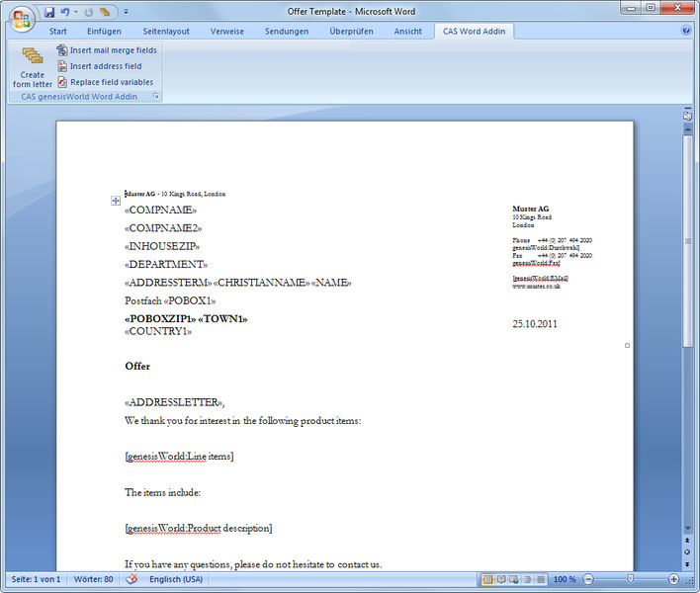Click the vertical scrollbar down arrow
This screenshot has height=593, width=700.
tap(687, 528)
